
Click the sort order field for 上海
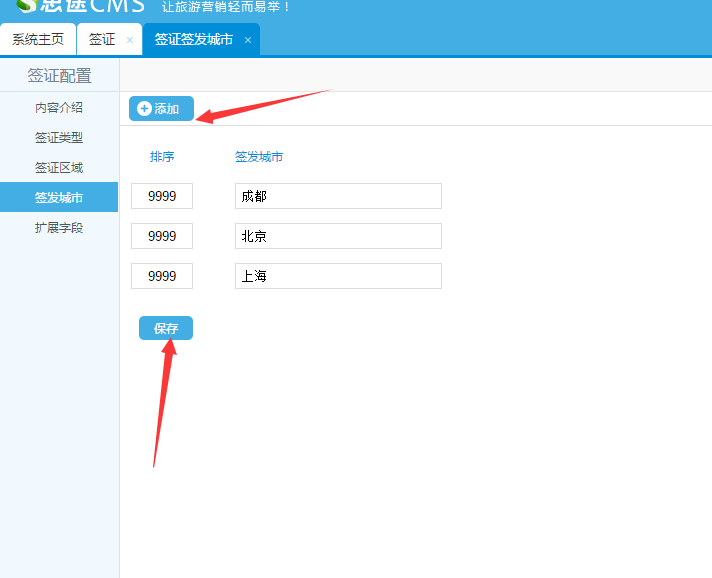coord(162,276)
